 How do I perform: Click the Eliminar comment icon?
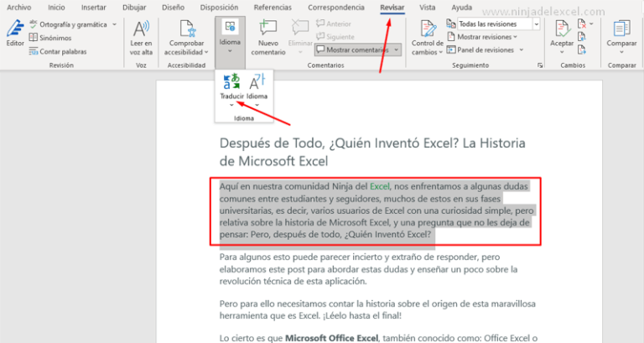300,28
